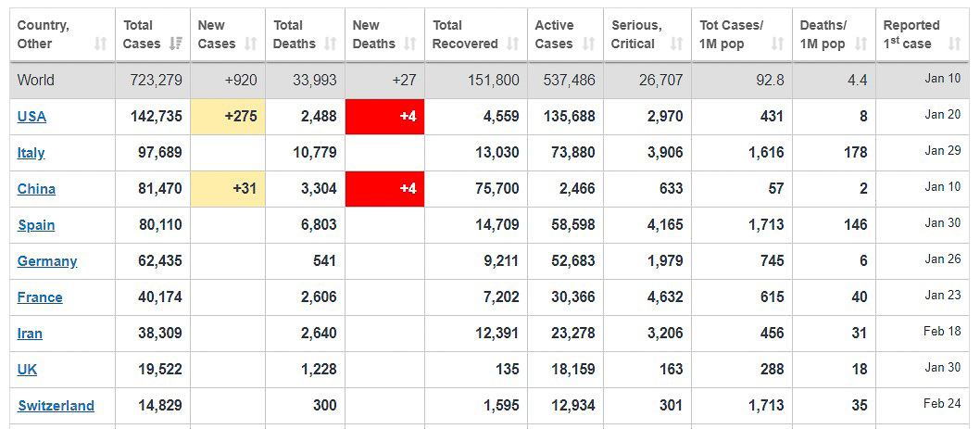Click World total recovered 151,800

(x=493, y=80)
